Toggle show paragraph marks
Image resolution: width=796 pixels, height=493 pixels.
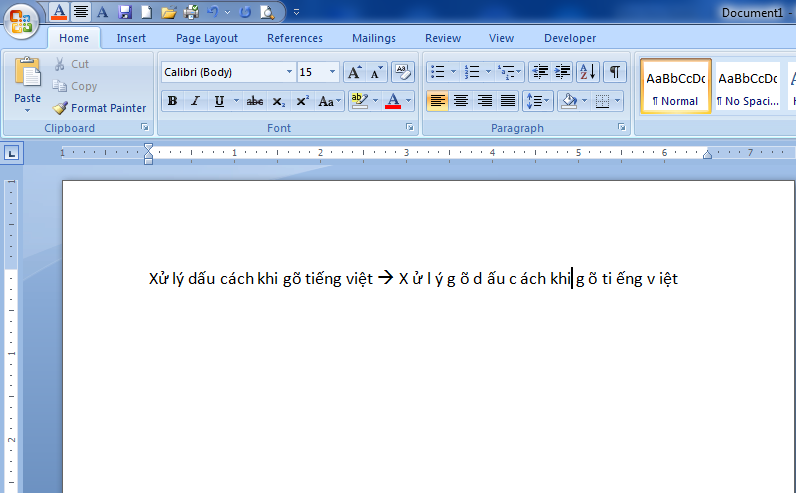pyautogui.click(x=614, y=72)
